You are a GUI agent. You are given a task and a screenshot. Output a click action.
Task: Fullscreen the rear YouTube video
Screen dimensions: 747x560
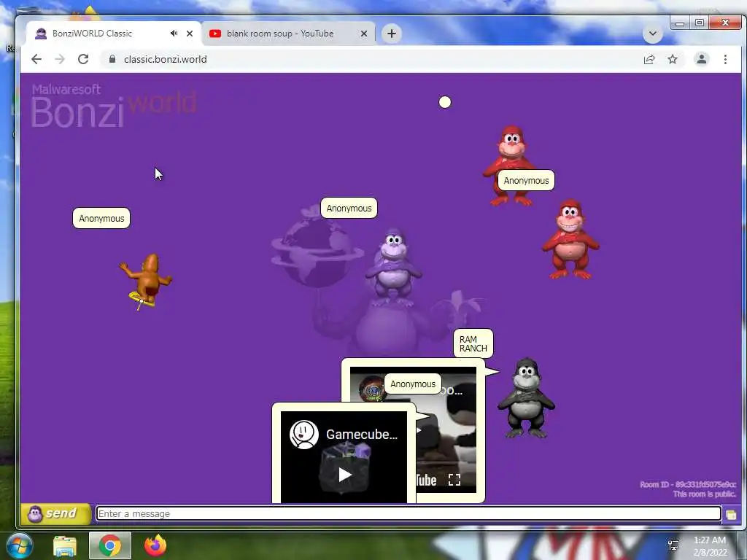[454, 480]
